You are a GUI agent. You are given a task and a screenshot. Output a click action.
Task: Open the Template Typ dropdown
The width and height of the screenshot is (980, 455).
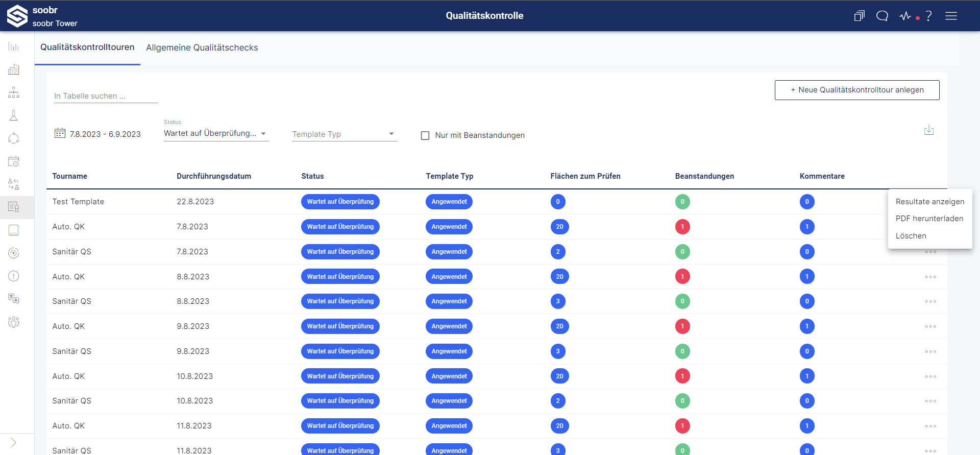click(x=344, y=134)
